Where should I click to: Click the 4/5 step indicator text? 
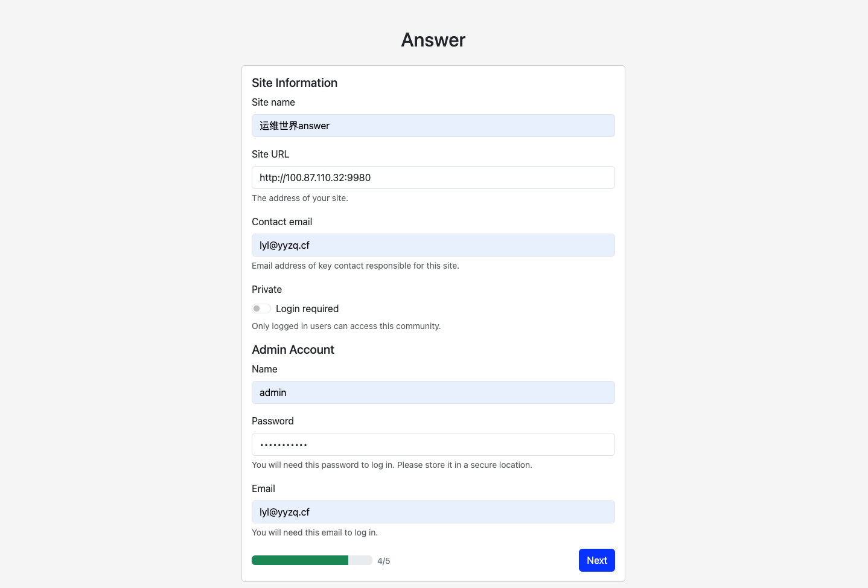pyautogui.click(x=384, y=561)
